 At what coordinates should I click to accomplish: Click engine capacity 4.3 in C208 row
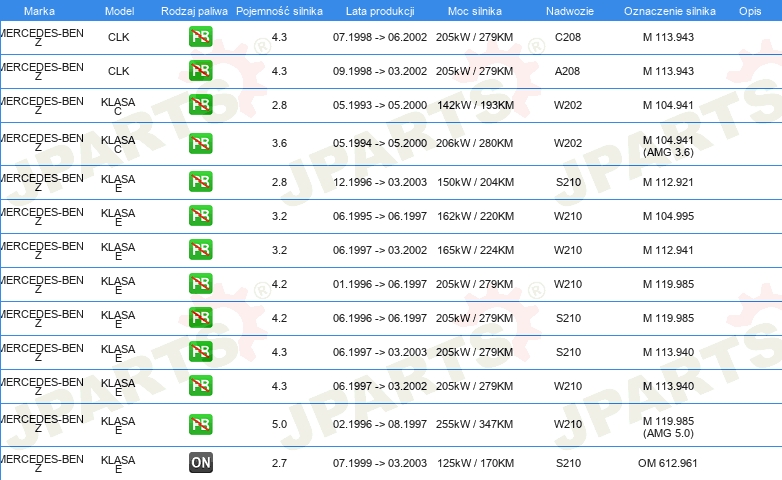click(x=279, y=37)
